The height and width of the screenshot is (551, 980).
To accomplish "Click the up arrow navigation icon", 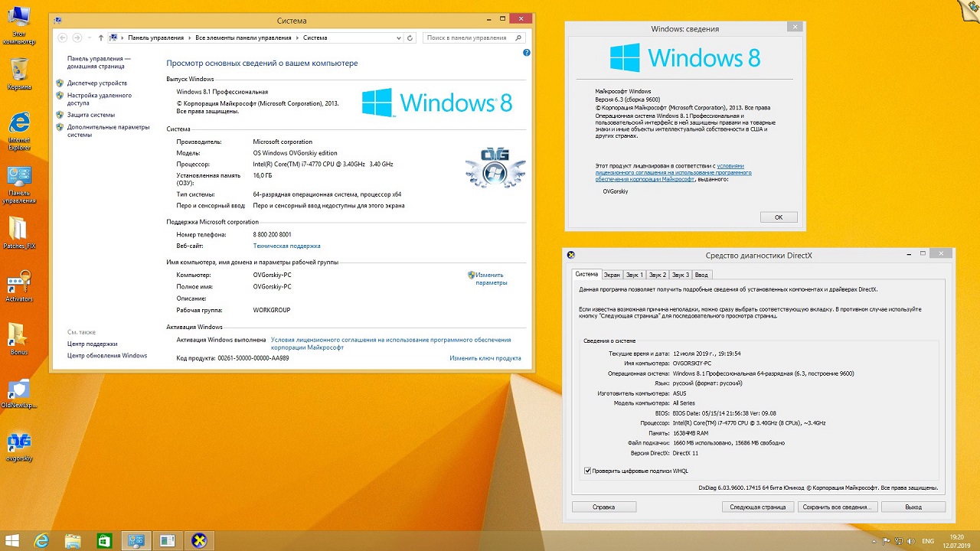I will click(x=100, y=37).
